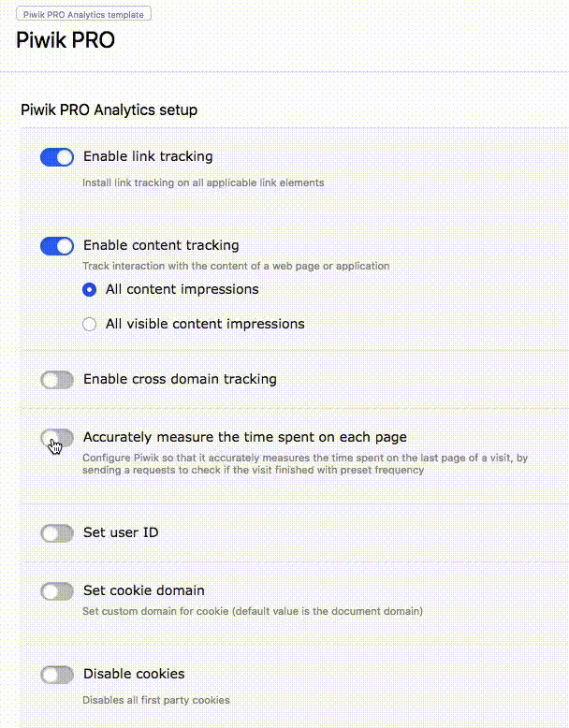Screen dimensions: 569x728
Task: Click the Disable cookies label text
Action: [x=134, y=674]
